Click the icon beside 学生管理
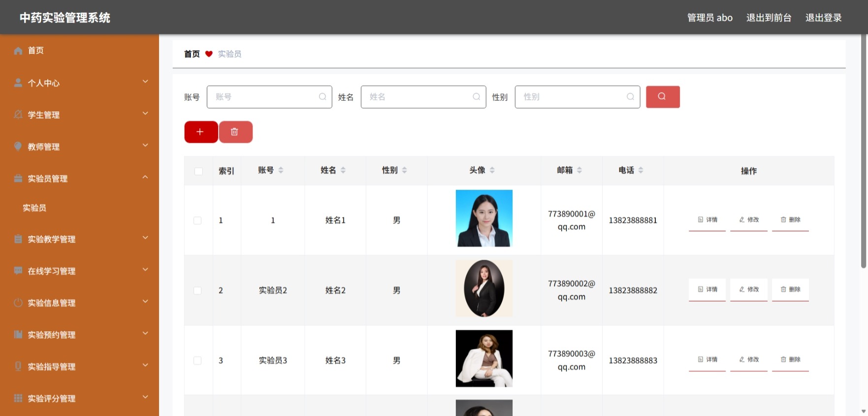Image resolution: width=868 pixels, height=416 pixels. (18, 114)
